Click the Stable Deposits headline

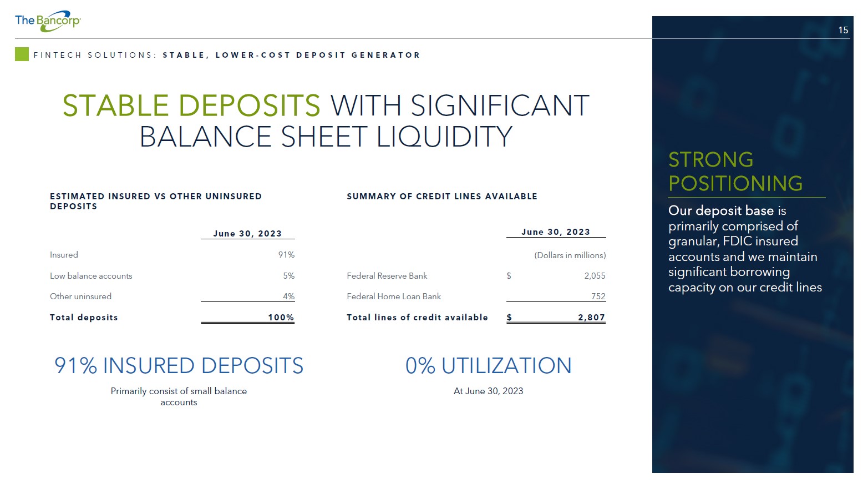coord(326,120)
